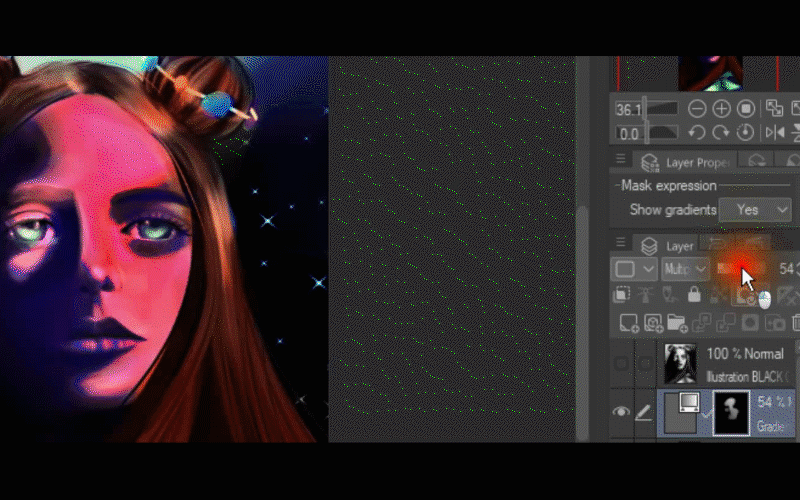Set as reference layer lighthouse icon

[x=646, y=295]
